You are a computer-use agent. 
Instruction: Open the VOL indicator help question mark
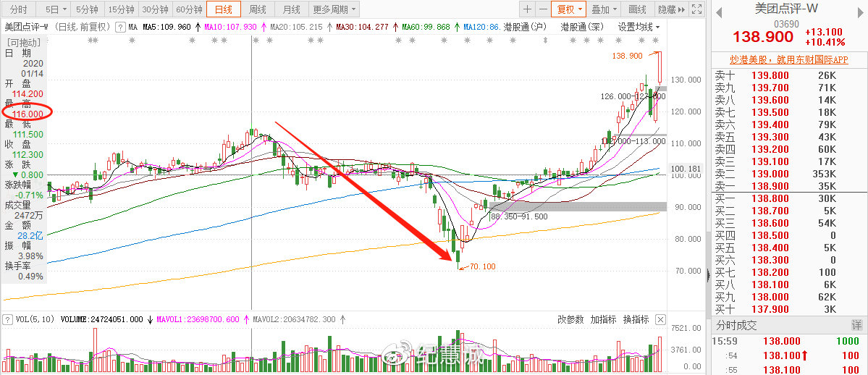point(8,319)
